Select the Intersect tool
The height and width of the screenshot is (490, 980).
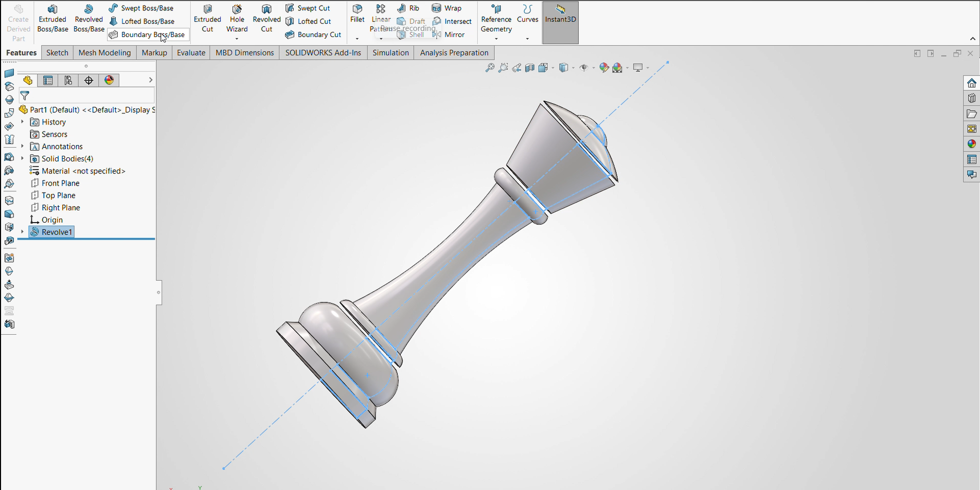(x=452, y=21)
